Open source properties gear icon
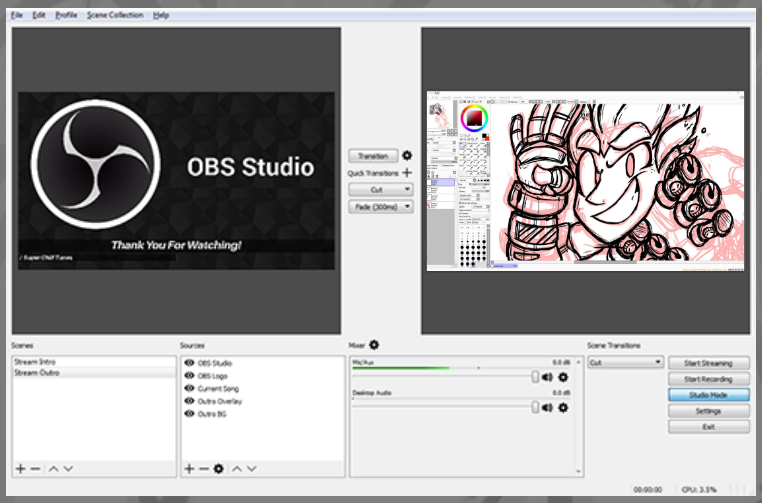This screenshot has width=762, height=503. [219, 468]
